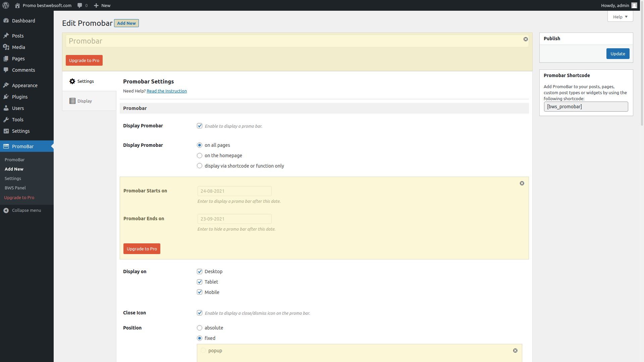Viewport: 644px width, 362px height.
Task: Choose the absolute position radio button
Action: coord(200,328)
